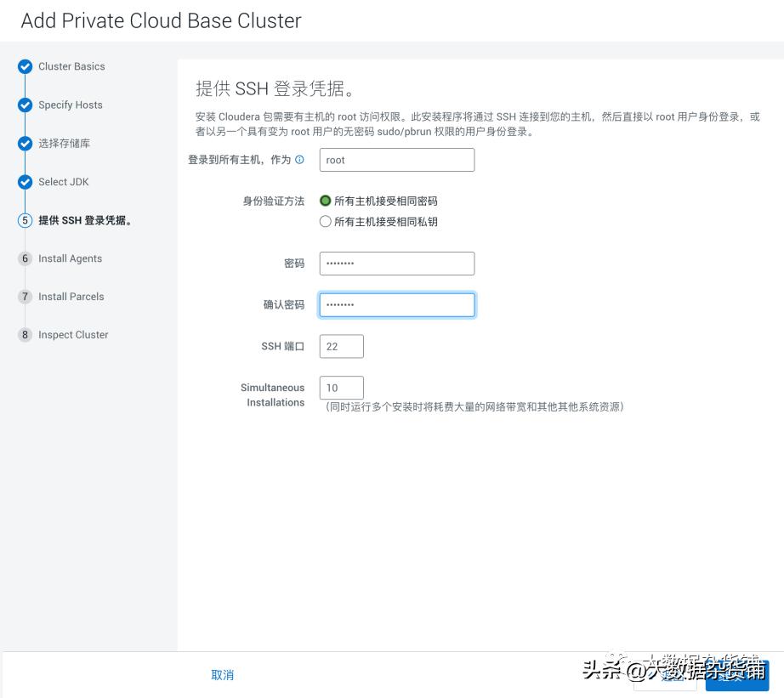The image size is (784, 698).
Task: Select the 所有主机接受相同密码 authentication option
Action: [325, 201]
